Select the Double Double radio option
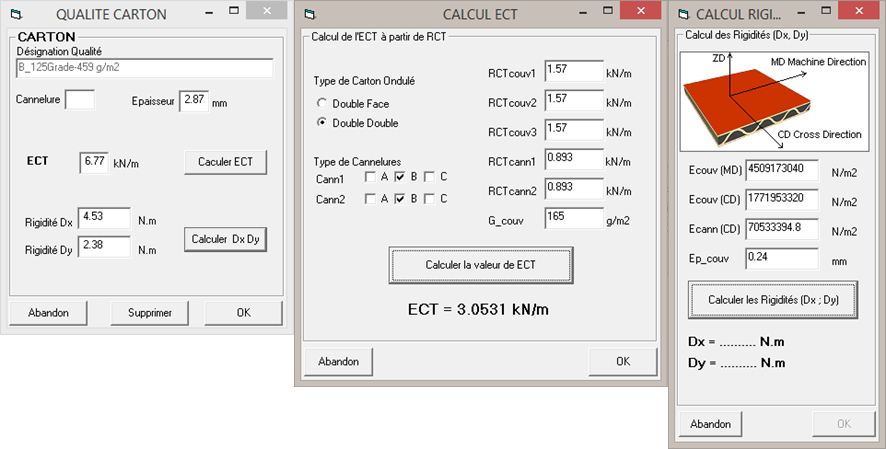Image resolution: width=886 pixels, height=449 pixels. point(322,123)
